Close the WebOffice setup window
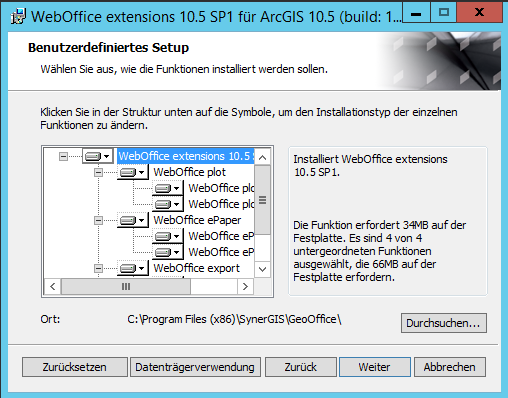 point(479,13)
